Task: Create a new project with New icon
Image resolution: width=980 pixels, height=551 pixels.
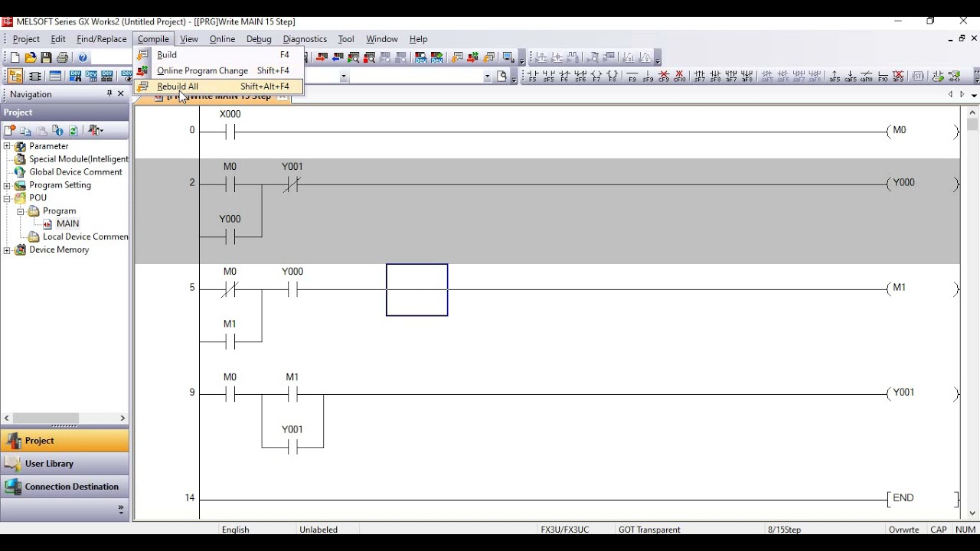Action: pyautogui.click(x=15, y=57)
